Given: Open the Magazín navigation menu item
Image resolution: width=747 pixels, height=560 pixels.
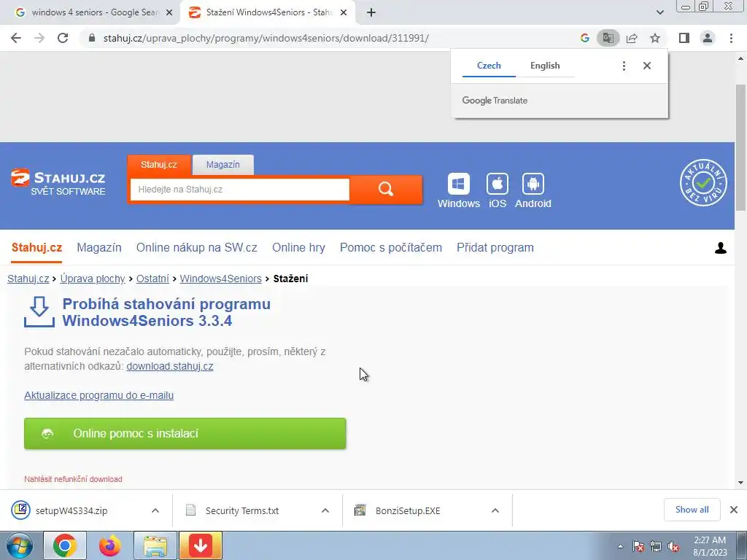Looking at the screenshot, I should coord(99,248).
